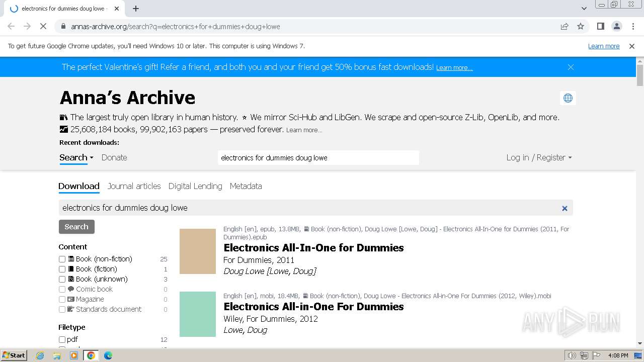Check the Book (non-fiction) filter
Viewport: 644px width, 362px height.
click(x=62, y=259)
